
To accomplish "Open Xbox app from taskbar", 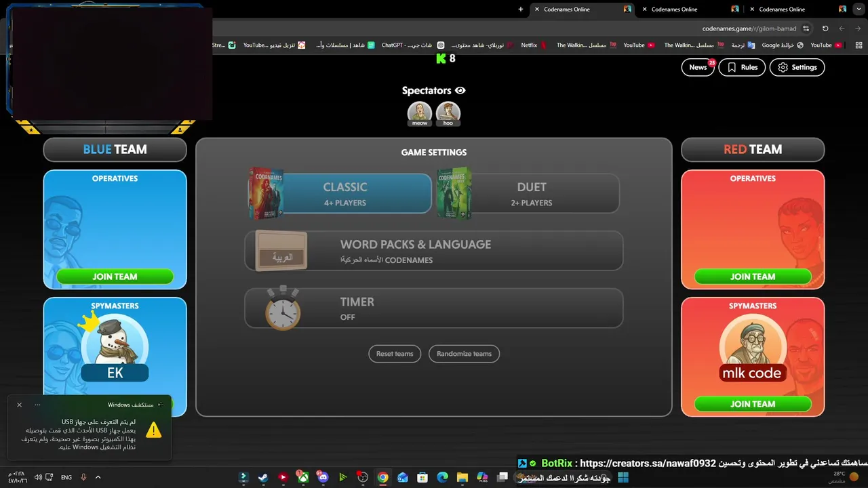I will point(303,477).
